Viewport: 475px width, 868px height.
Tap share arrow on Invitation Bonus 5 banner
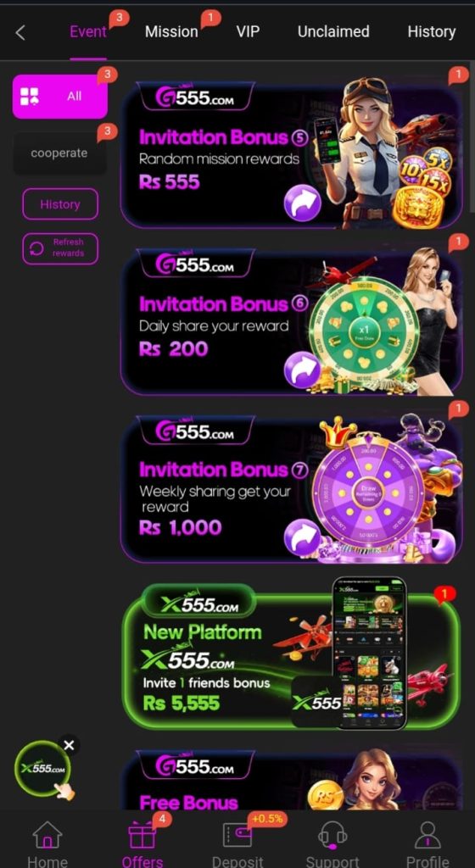pos(302,203)
